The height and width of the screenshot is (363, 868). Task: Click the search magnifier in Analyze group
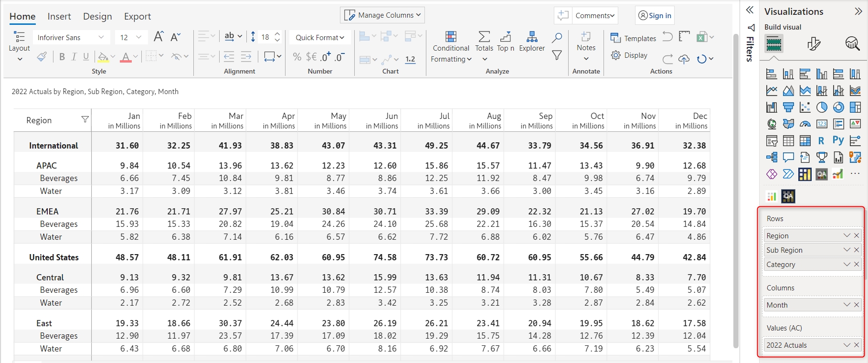tap(557, 38)
